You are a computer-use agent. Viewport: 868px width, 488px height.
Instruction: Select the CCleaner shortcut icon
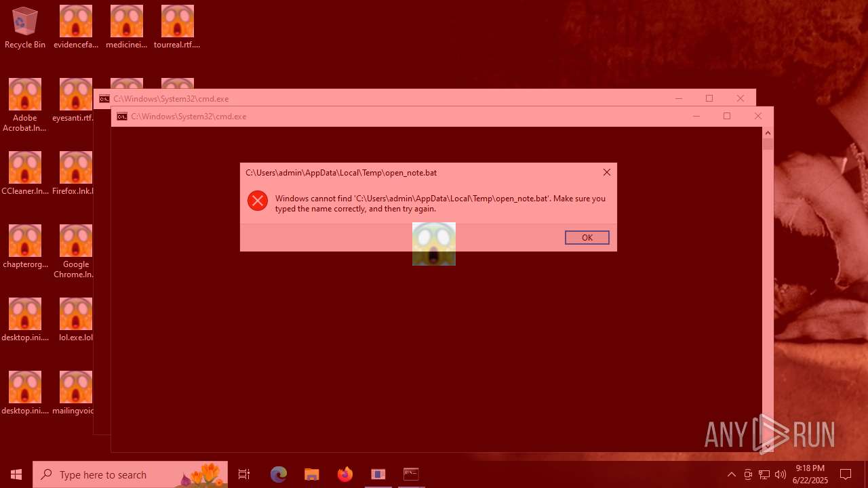[25, 174]
